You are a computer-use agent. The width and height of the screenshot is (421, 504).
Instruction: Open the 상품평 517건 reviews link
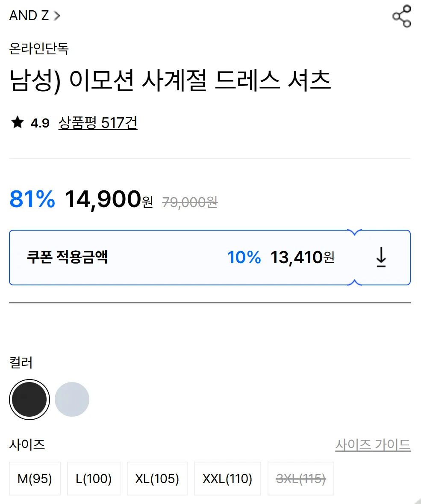click(x=98, y=123)
